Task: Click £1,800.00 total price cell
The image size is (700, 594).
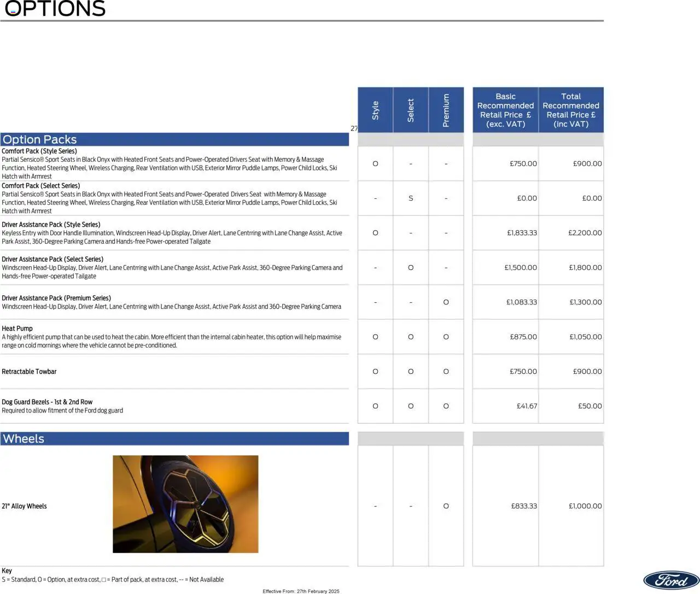Action: pos(585,268)
